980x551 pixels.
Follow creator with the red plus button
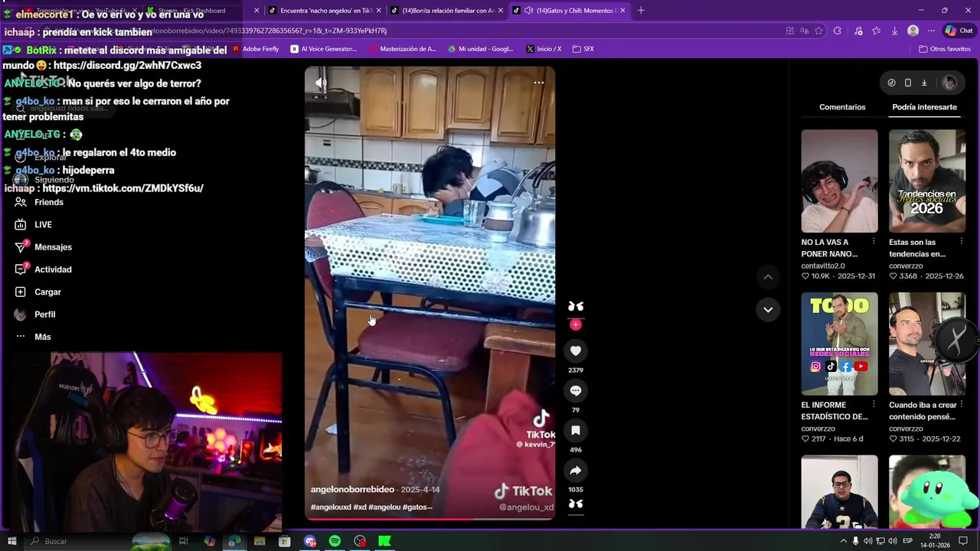[x=576, y=324]
